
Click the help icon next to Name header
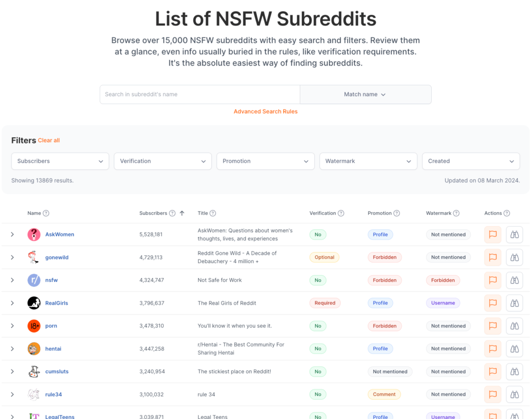click(x=46, y=213)
